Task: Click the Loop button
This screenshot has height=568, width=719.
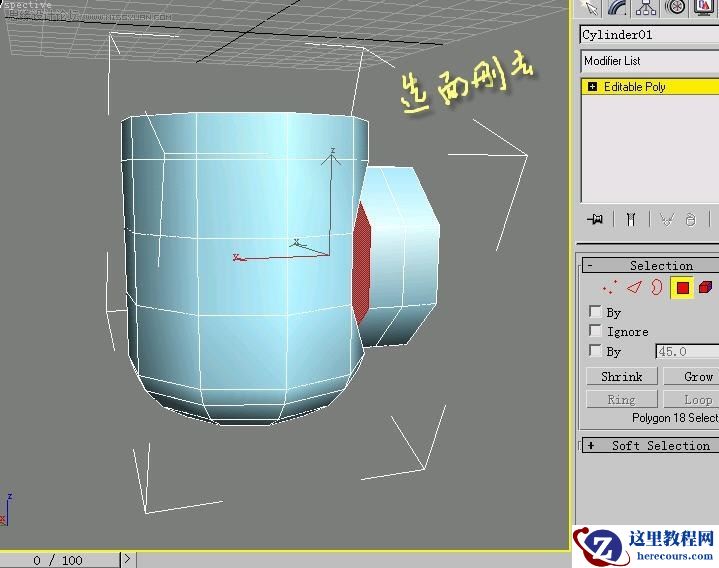Action: [691, 400]
